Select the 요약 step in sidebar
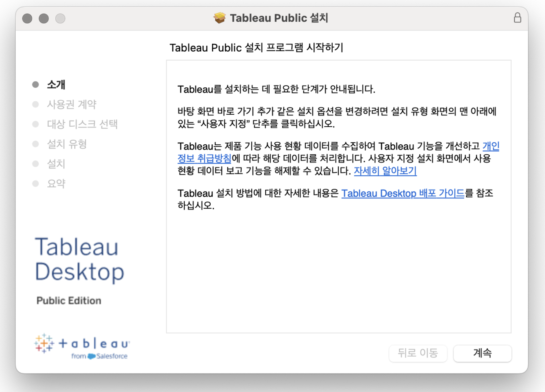 (56, 184)
